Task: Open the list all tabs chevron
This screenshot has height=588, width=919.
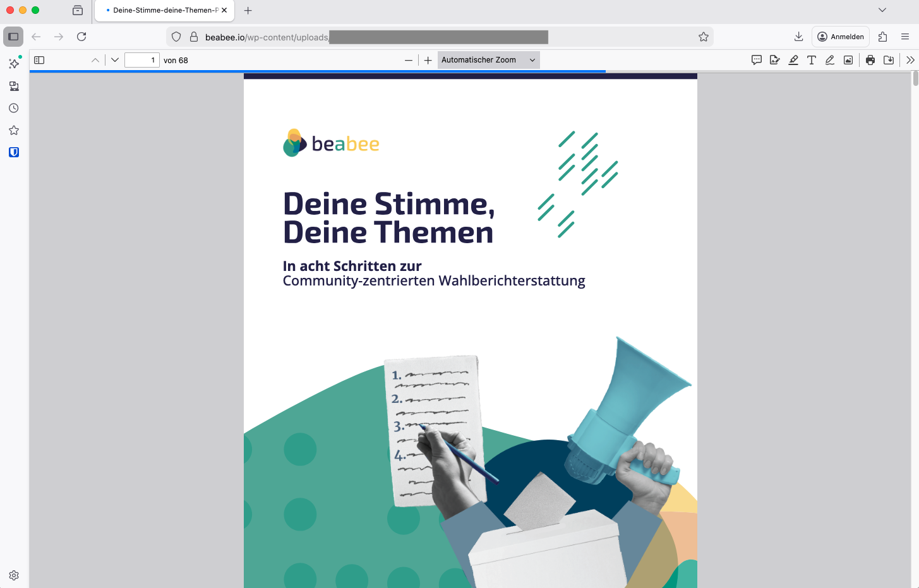Action: point(882,10)
